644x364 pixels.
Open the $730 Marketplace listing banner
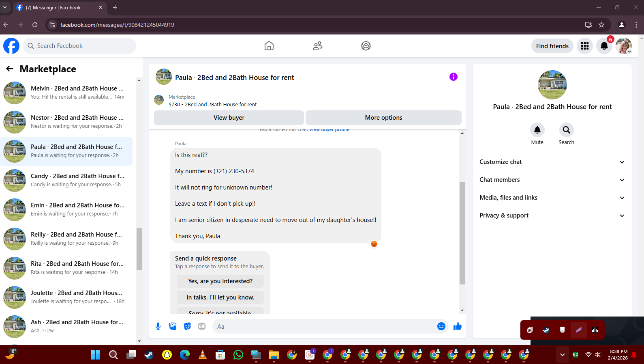click(308, 101)
